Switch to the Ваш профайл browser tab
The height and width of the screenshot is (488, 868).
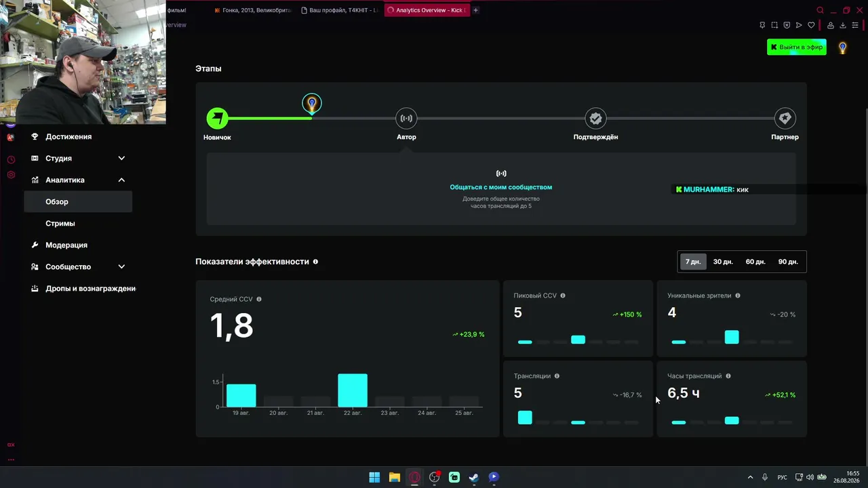(340, 10)
